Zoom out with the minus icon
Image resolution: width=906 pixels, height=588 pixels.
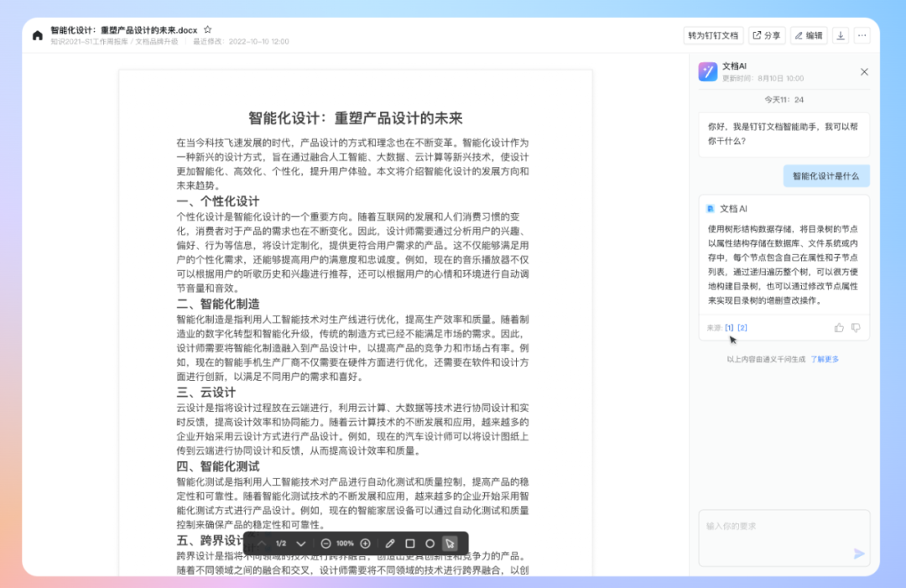click(325, 544)
